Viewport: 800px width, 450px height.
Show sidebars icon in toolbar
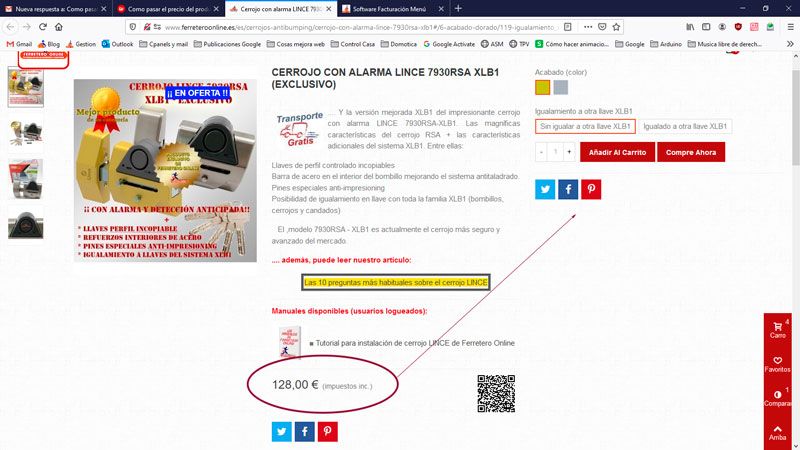click(x=706, y=27)
